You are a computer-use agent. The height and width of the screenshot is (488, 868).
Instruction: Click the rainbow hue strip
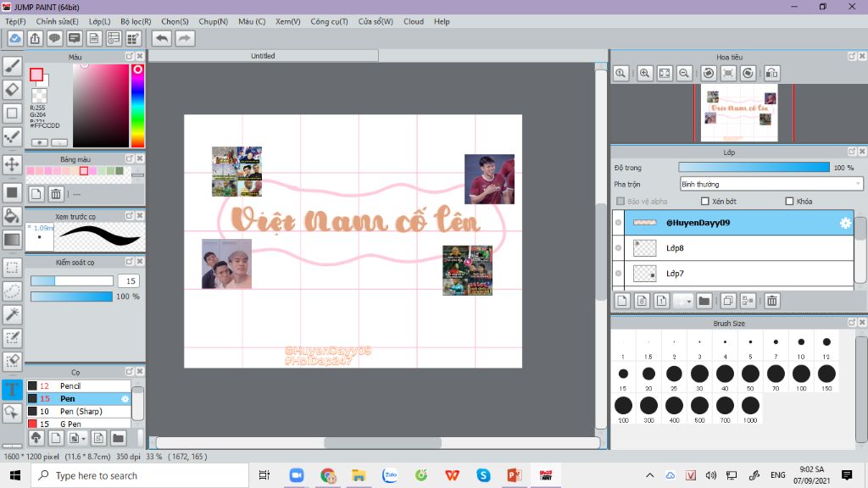(138, 106)
